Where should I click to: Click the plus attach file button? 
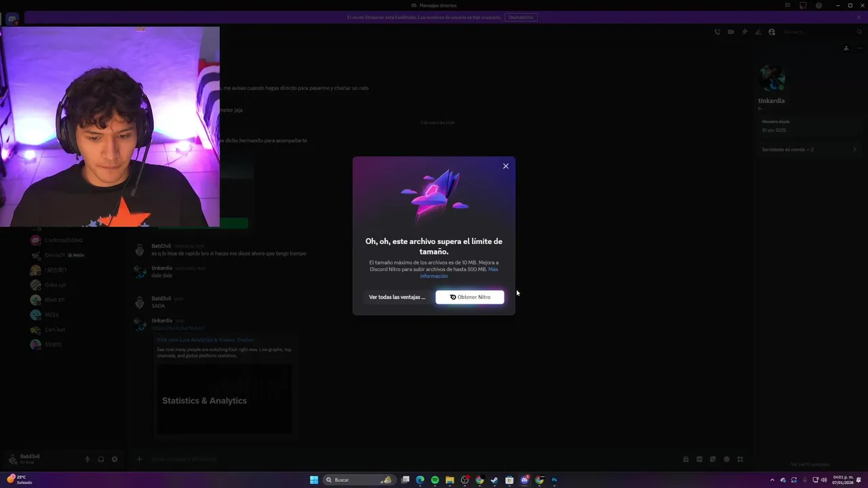(x=139, y=459)
